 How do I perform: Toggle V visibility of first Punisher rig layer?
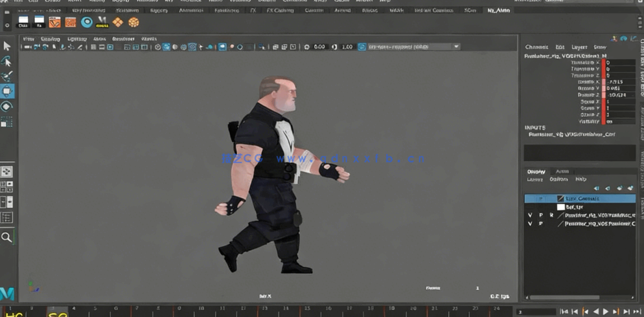(x=530, y=215)
